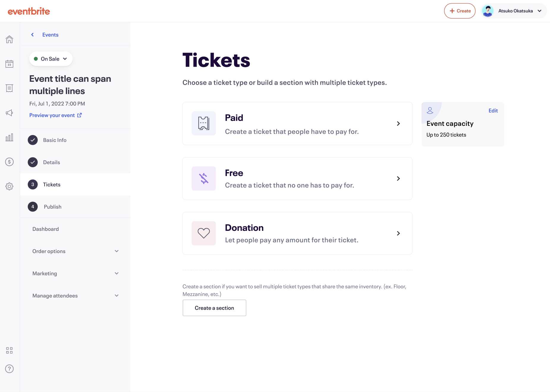Open the settings gear icon
The image size is (550, 392).
click(x=10, y=186)
